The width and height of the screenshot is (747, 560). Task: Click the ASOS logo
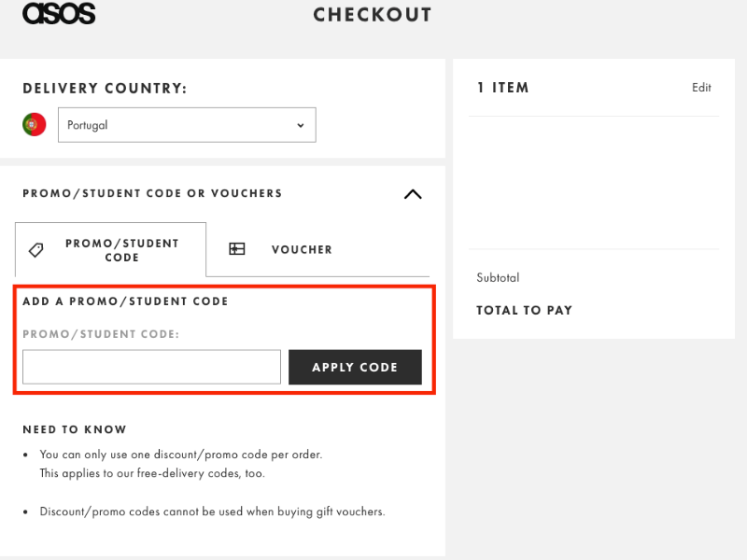point(59,13)
